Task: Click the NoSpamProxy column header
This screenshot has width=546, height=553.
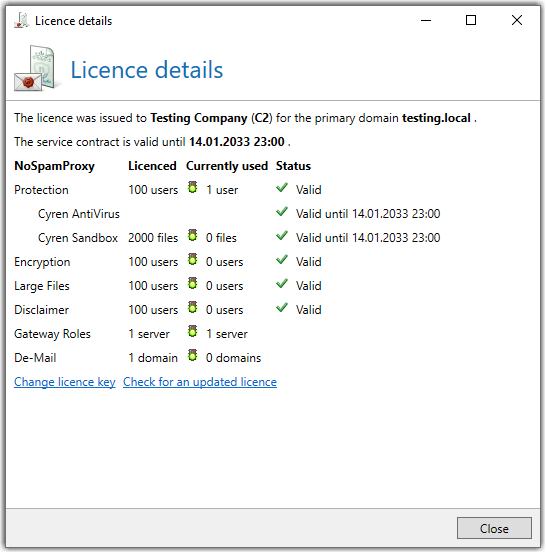Action: click(54, 166)
